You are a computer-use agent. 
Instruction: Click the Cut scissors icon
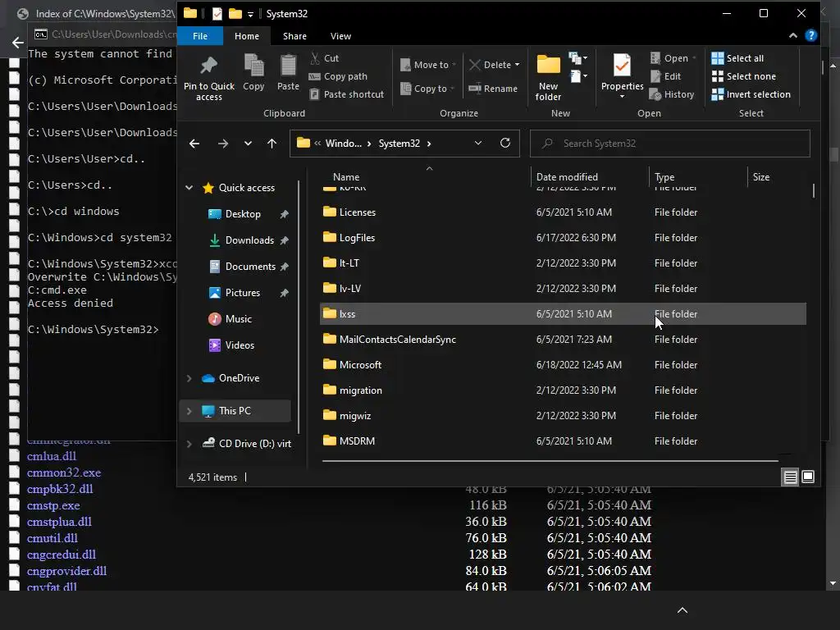coord(315,58)
